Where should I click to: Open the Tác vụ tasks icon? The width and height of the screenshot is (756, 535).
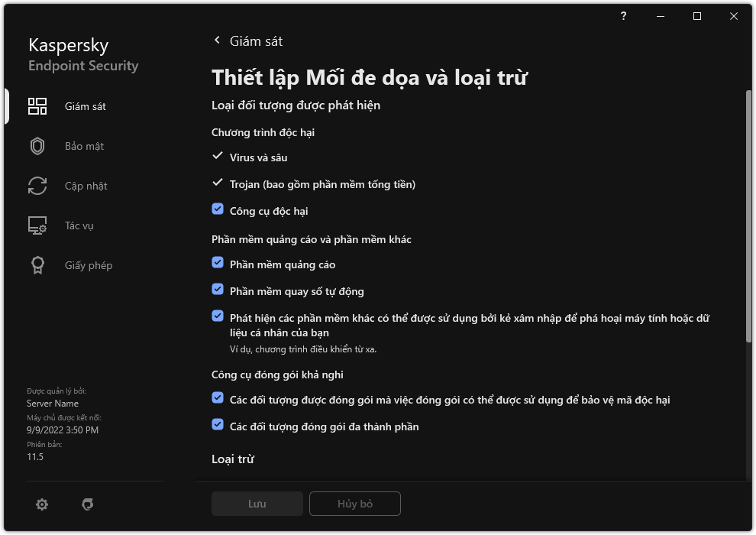click(37, 225)
